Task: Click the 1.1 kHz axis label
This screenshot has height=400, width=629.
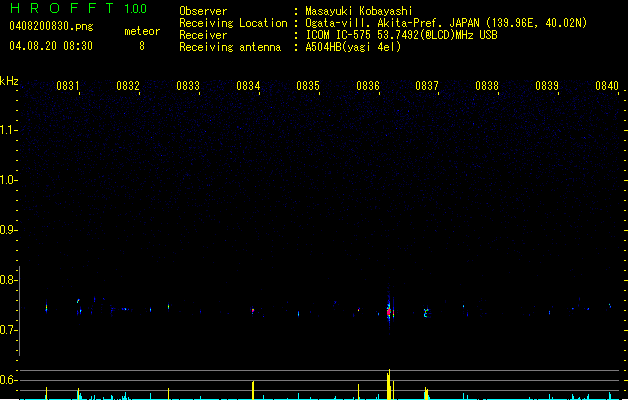Action: (x=8, y=130)
